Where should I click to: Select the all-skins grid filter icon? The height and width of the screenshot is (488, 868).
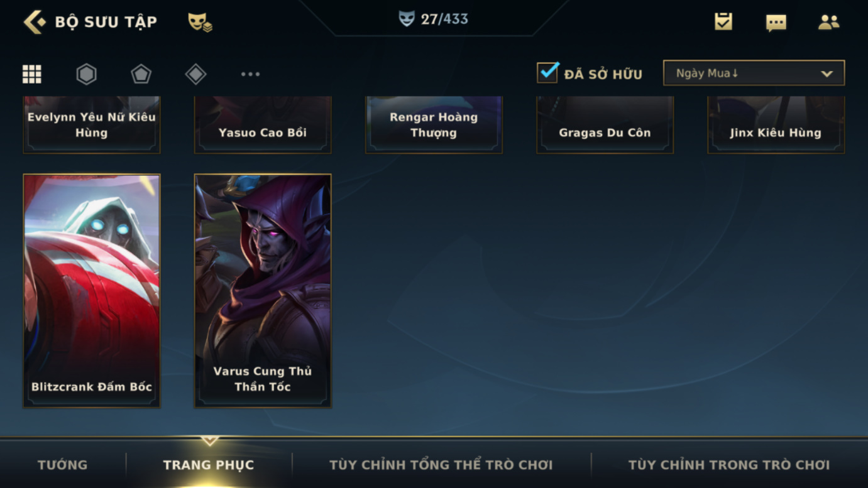(x=32, y=74)
